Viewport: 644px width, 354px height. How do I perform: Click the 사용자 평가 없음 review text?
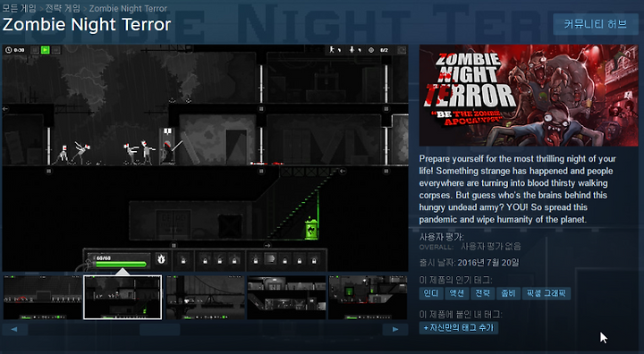(491, 247)
